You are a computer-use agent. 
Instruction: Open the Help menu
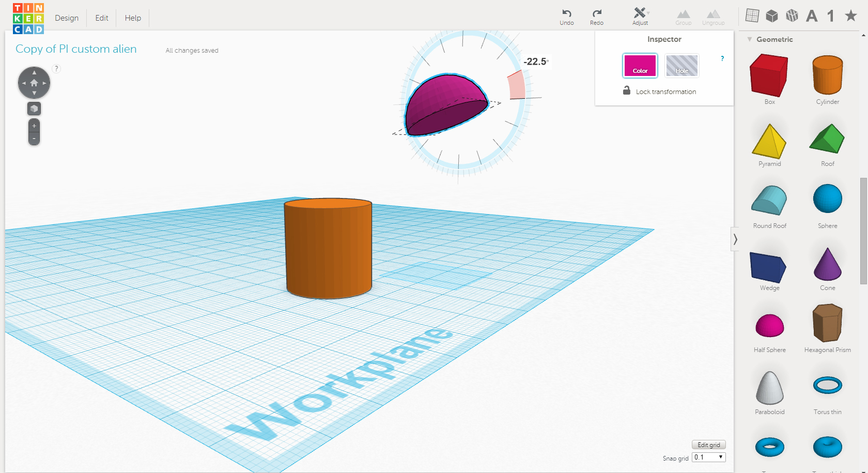tap(133, 18)
